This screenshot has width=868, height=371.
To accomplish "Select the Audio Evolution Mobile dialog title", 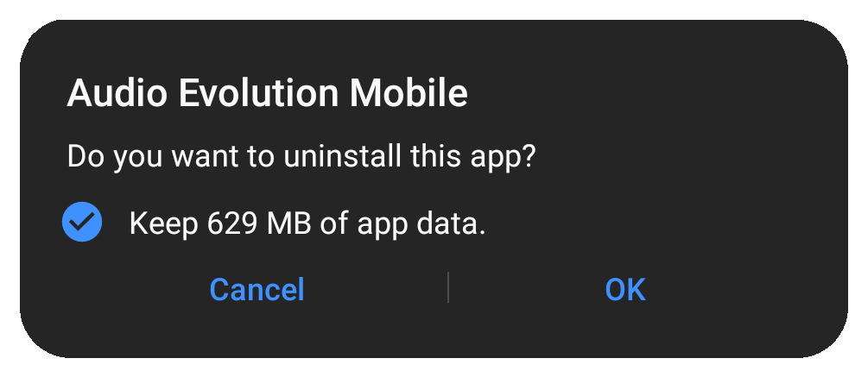I will pyautogui.click(x=268, y=93).
